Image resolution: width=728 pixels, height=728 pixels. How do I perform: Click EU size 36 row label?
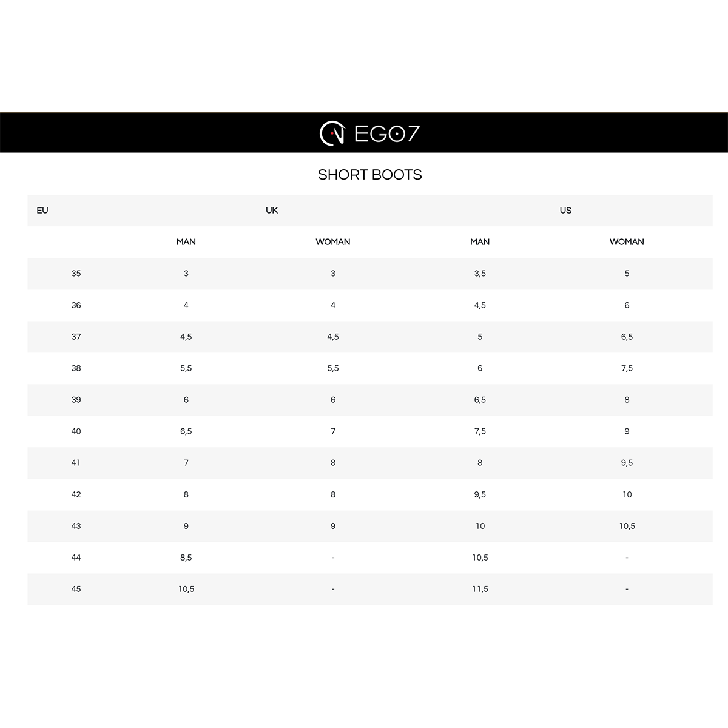tap(76, 305)
